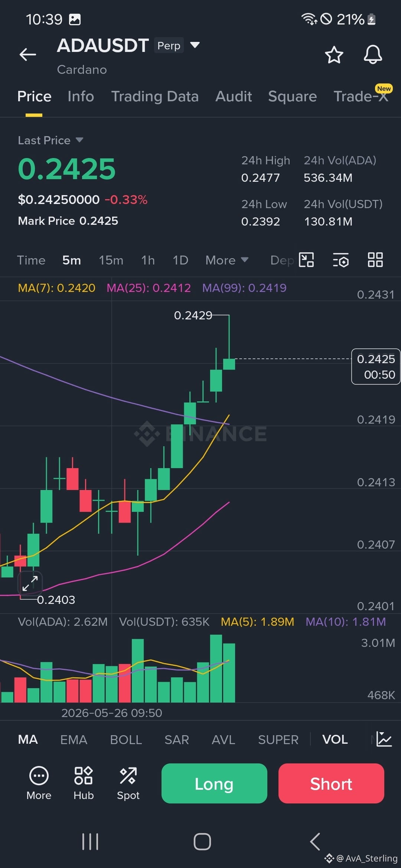The height and width of the screenshot is (868, 401).
Task: Open chart drawing tools icon
Action: coord(306,260)
